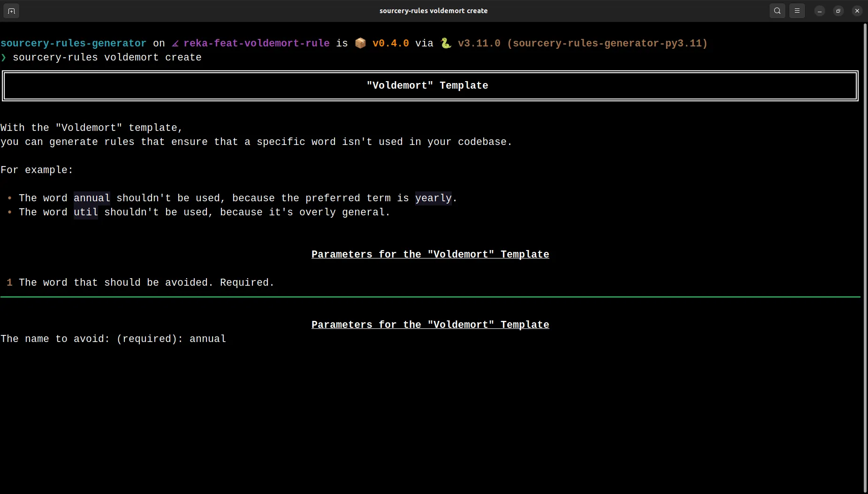Click the second Parameters for the Voldemort Template heading
This screenshot has height=494, width=868.
tap(430, 325)
